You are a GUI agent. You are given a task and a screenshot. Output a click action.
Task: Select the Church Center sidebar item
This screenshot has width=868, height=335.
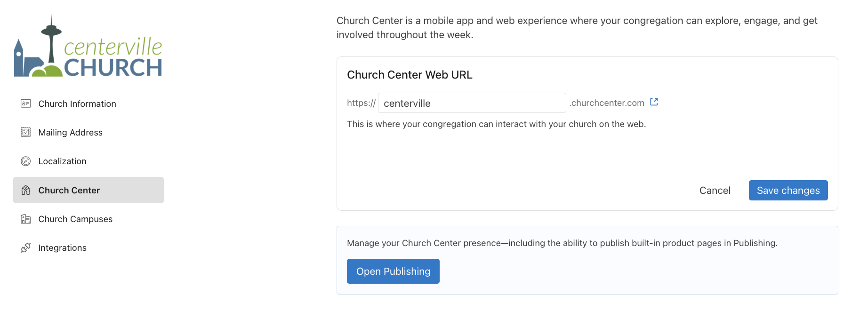(88, 190)
